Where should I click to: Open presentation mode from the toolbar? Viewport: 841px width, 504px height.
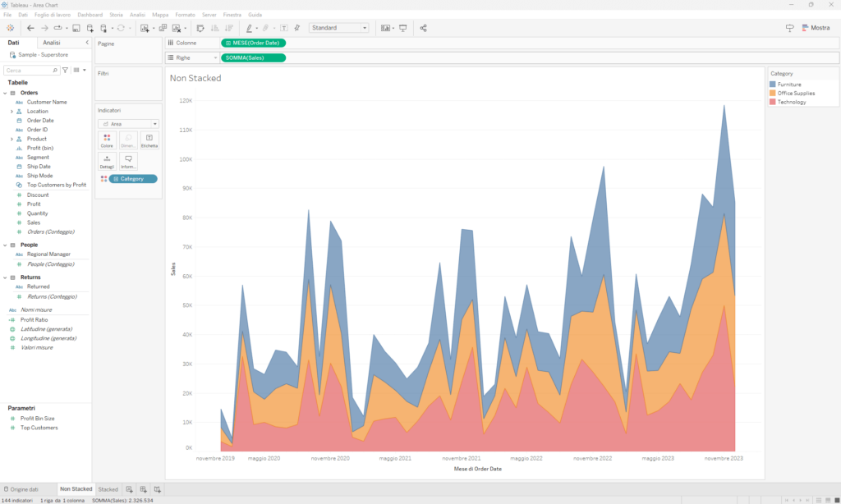403,28
